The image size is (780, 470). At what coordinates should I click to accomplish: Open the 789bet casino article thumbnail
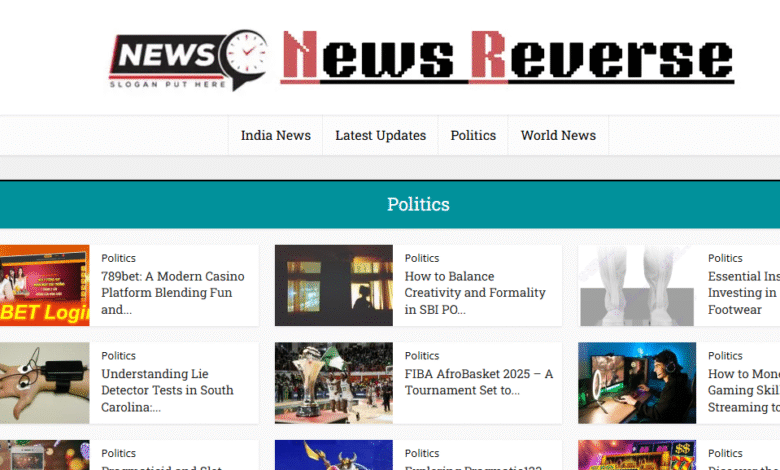[x=44, y=286]
